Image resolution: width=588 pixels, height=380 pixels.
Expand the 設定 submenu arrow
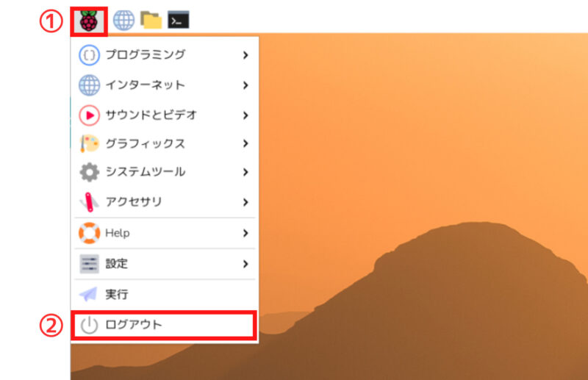[245, 263]
